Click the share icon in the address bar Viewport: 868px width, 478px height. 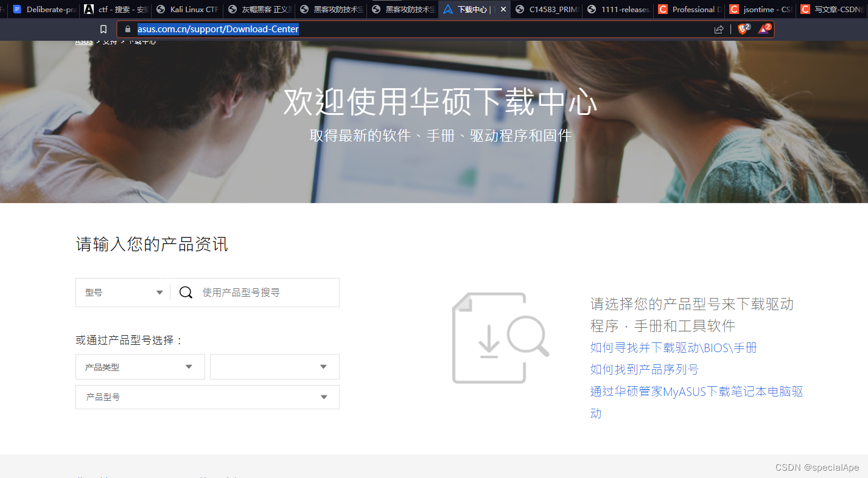[719, 29]
